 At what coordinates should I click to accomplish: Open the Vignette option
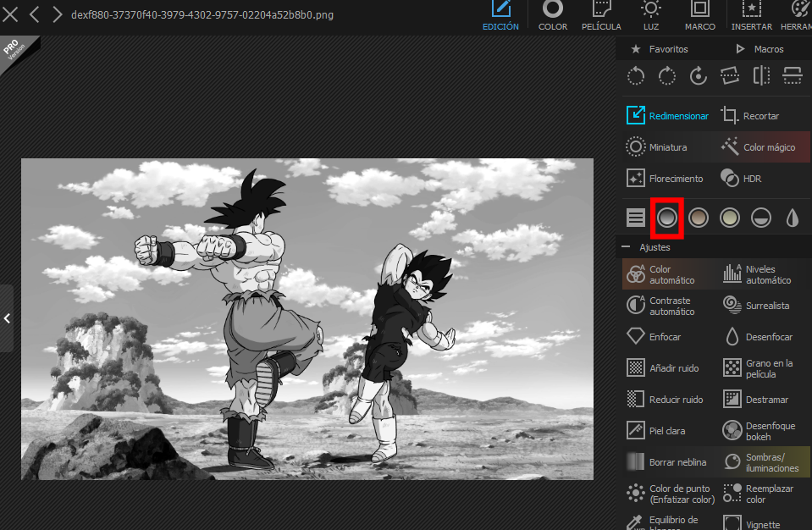coord(765,522)
